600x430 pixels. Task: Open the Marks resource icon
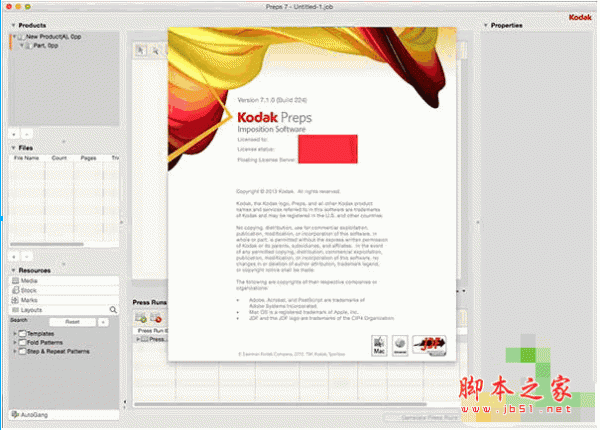pyautogui.click(x=15, y=300)
